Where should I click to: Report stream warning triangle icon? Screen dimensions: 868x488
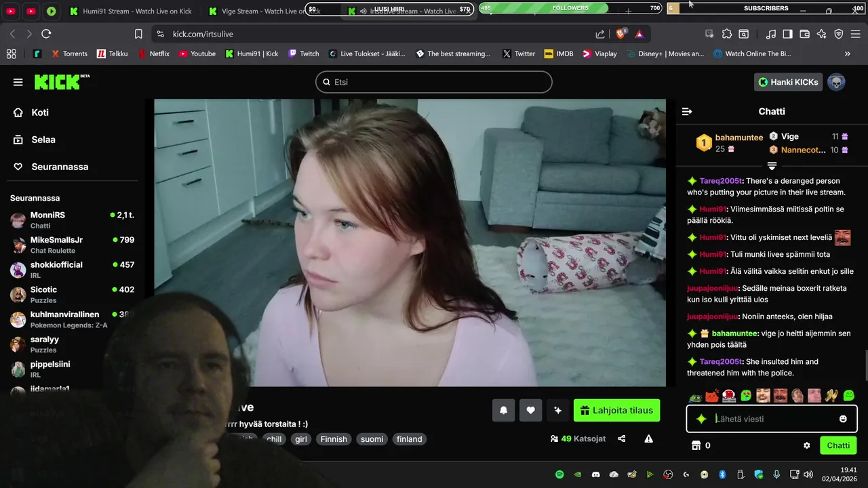(x=649, y=439)
